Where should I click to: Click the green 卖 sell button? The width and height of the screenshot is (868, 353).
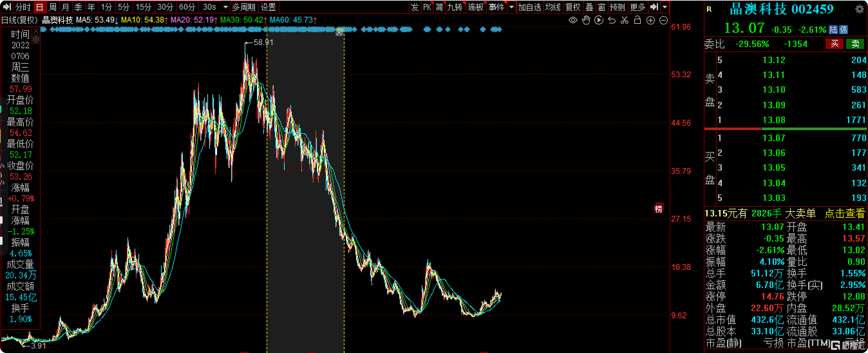pos(855,44)
